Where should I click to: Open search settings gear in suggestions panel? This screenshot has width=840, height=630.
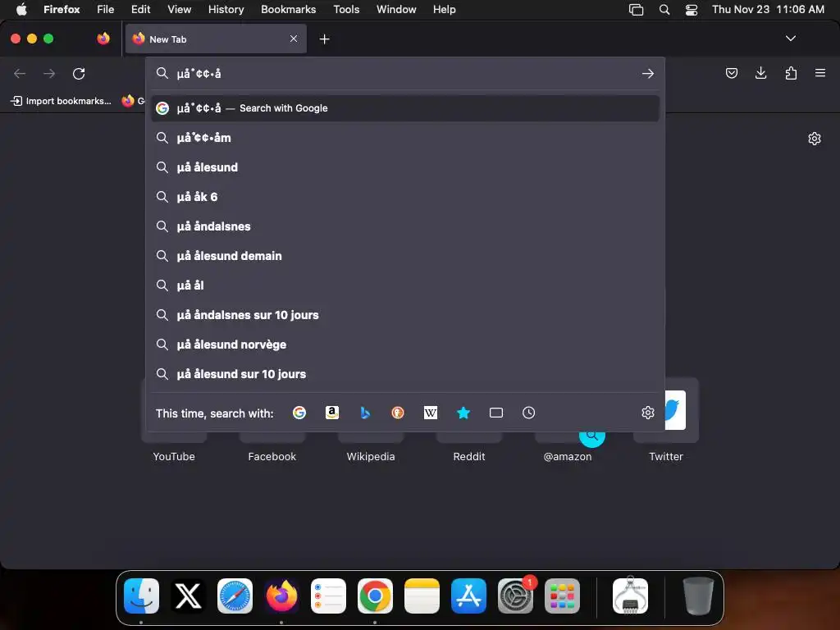(648, 413)
